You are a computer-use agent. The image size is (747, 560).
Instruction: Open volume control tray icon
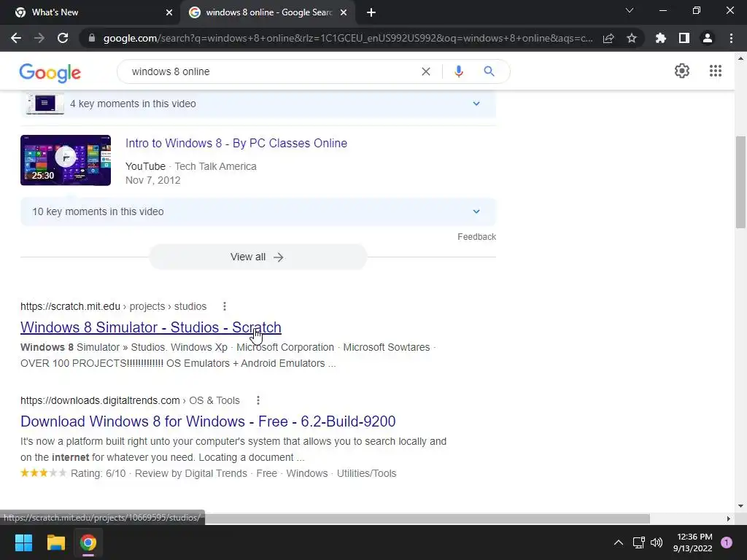pos(657,542)
